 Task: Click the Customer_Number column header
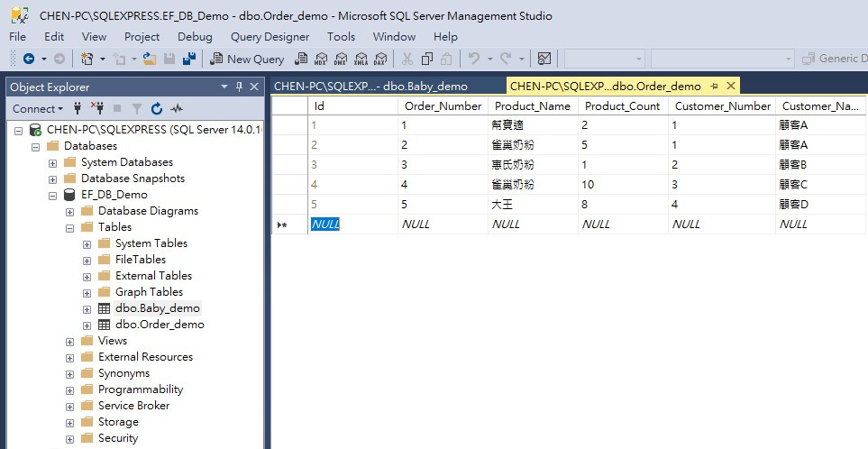coord(722,105)
